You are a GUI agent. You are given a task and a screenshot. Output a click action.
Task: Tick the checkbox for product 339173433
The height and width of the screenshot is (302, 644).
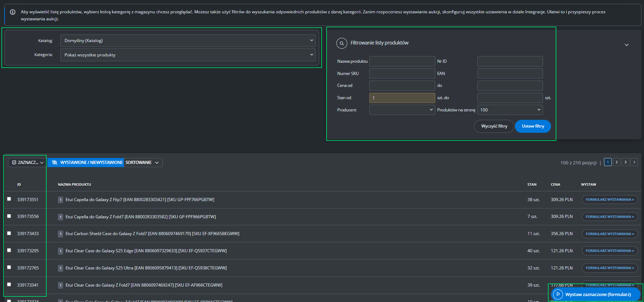click(x=9, y=233)
